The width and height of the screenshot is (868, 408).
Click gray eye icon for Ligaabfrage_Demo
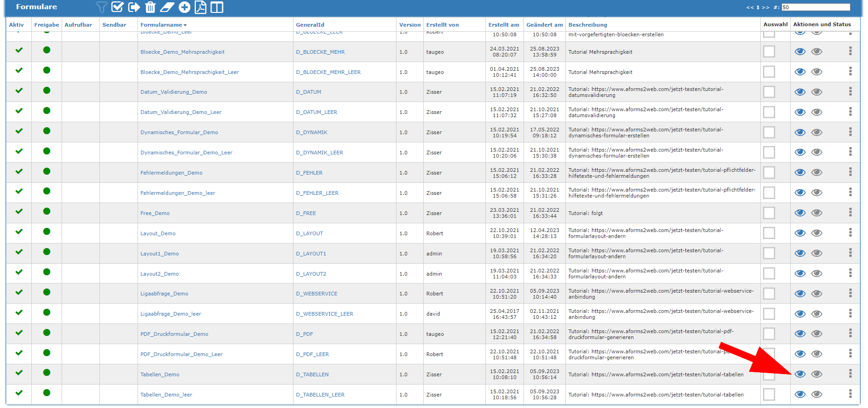tap(817, 294)
